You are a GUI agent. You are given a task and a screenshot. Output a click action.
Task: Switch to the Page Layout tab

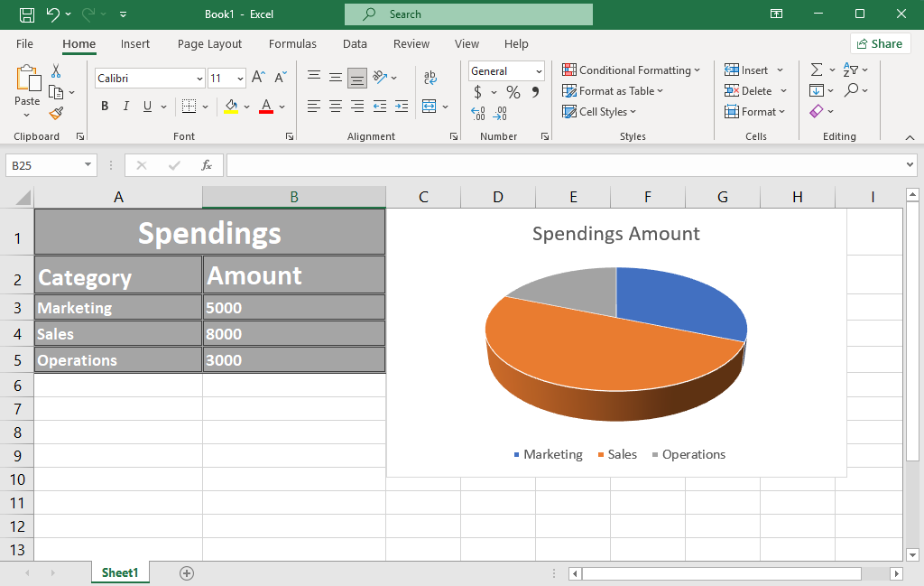point(209,43)
